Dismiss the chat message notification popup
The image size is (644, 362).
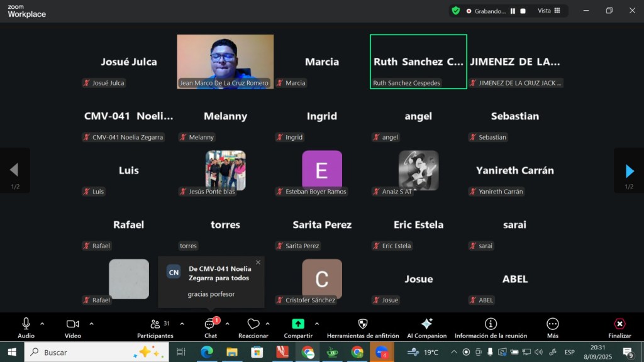pos(258,263)
